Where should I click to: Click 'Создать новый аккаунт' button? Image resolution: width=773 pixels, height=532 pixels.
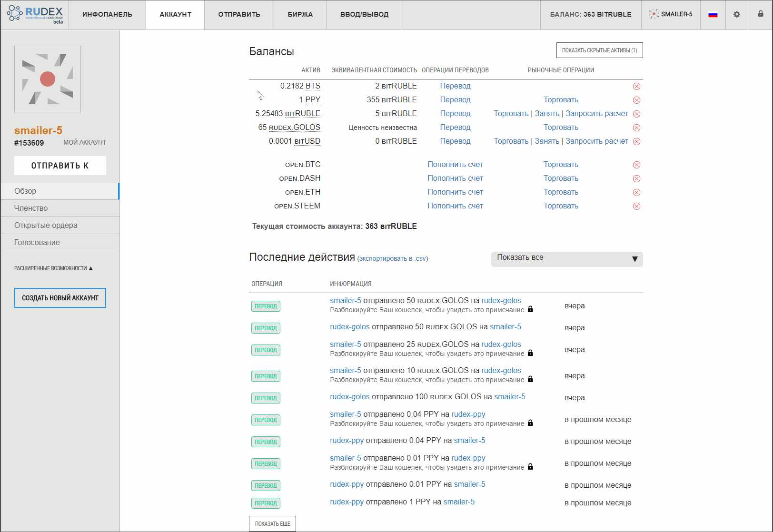[x=60, y=298]
